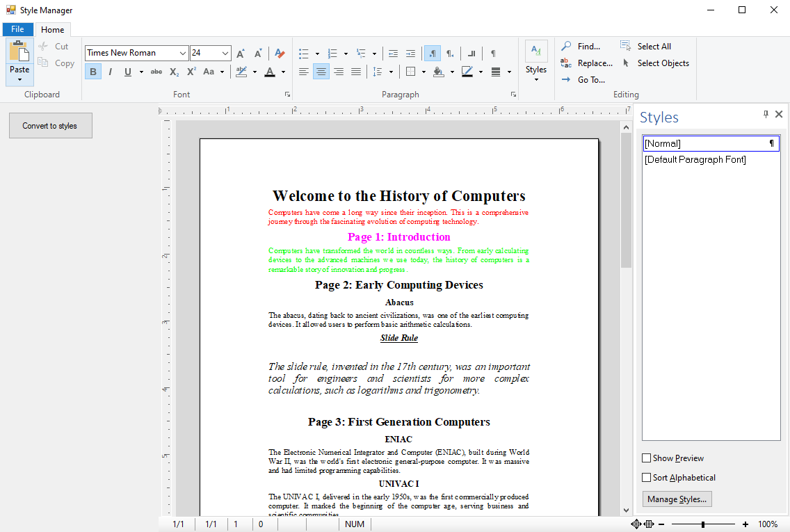The width and height of the screenshot is (790, 532).
Task: Click the shading paint bucket button
Action: click(x=439, y=72)
